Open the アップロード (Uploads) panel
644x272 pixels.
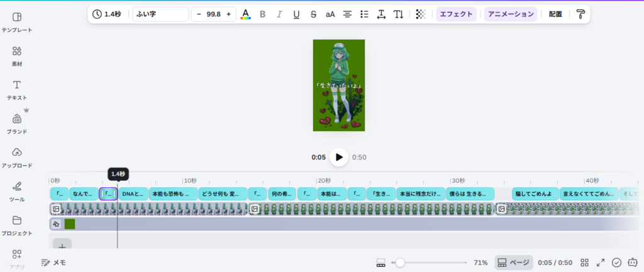point(17,157)
